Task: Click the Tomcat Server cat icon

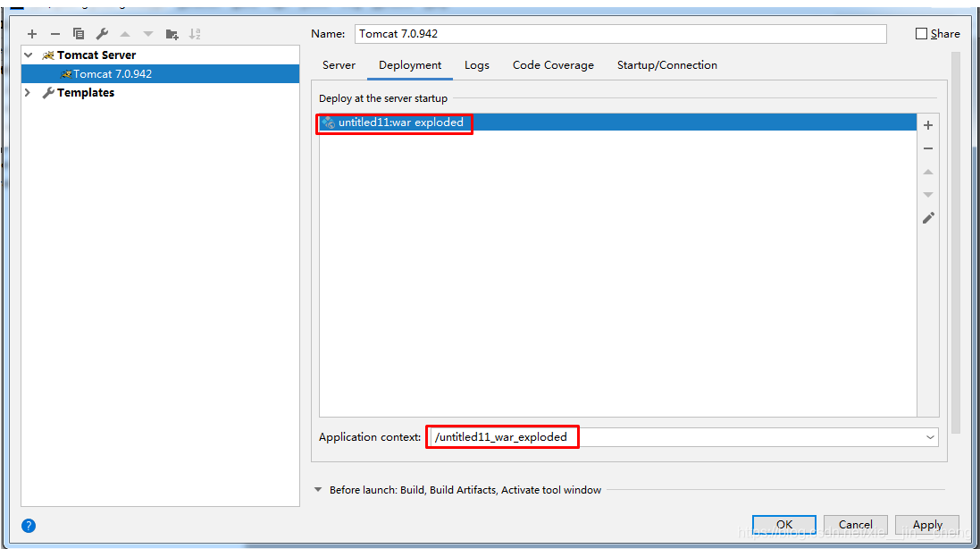Action: coord(47,55)
